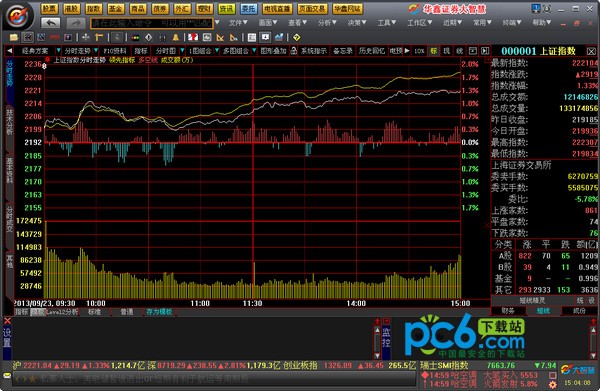Click the monitor icon in title bar

click(536, 8)
